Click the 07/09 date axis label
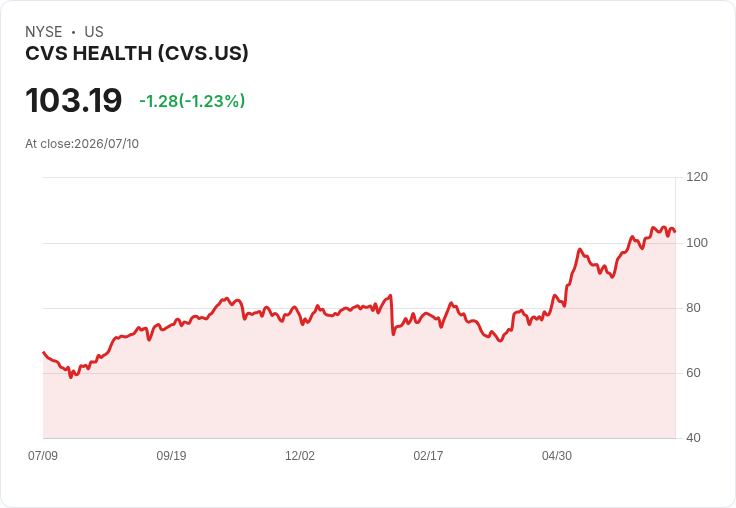Viewport: 736px width, 508px height. (x=43, y=455)
